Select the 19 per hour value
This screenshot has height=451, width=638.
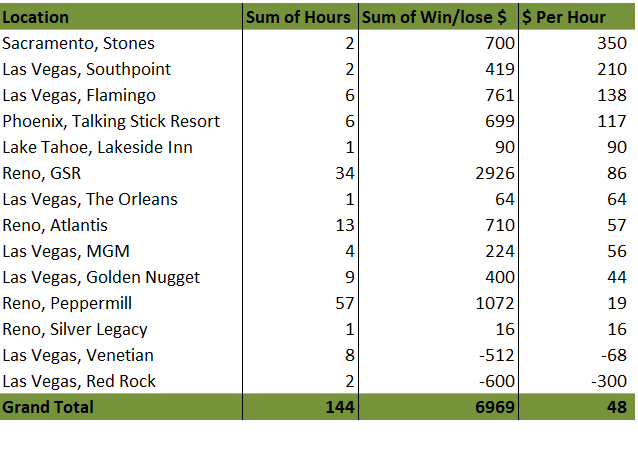pos(617,304)
